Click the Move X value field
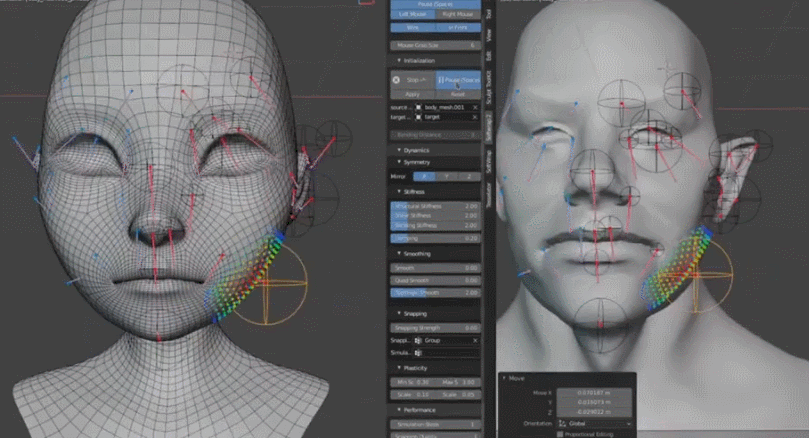809x438 pixels. (594, 393)
